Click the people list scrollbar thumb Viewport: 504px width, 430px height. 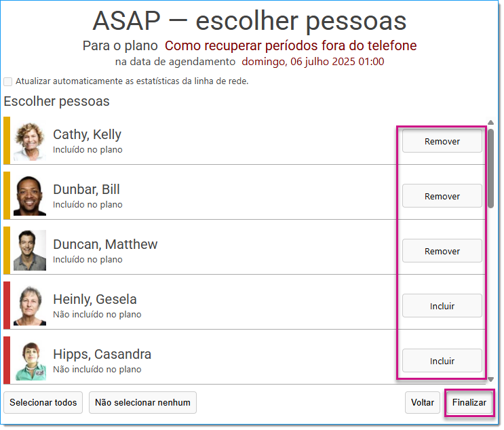pyautogui.click(x=492, y=169)
